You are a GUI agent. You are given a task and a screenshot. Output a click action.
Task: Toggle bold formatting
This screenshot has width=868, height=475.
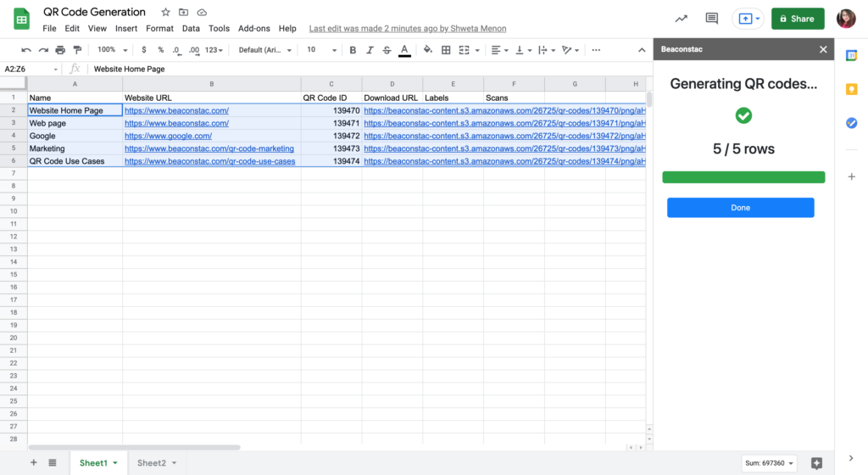point(353,50)
